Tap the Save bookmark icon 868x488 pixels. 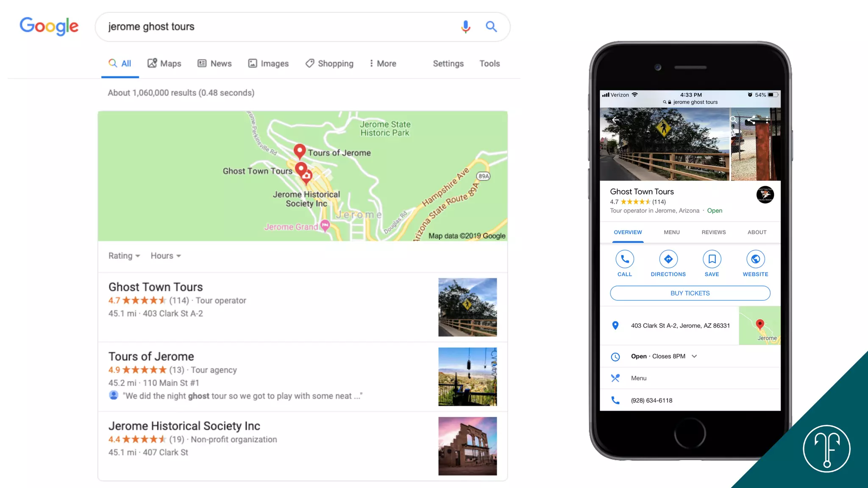click(x=712, y=259)
